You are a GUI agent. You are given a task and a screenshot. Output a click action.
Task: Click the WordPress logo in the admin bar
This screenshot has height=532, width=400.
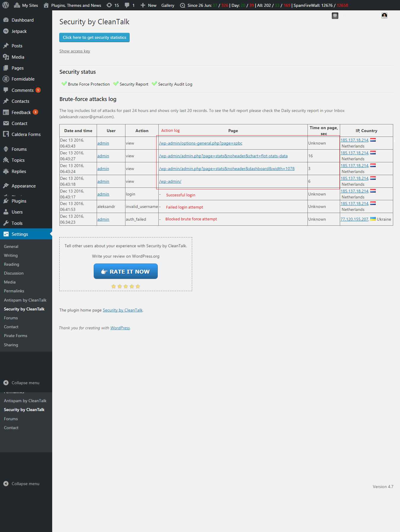(x=6, y=5)
